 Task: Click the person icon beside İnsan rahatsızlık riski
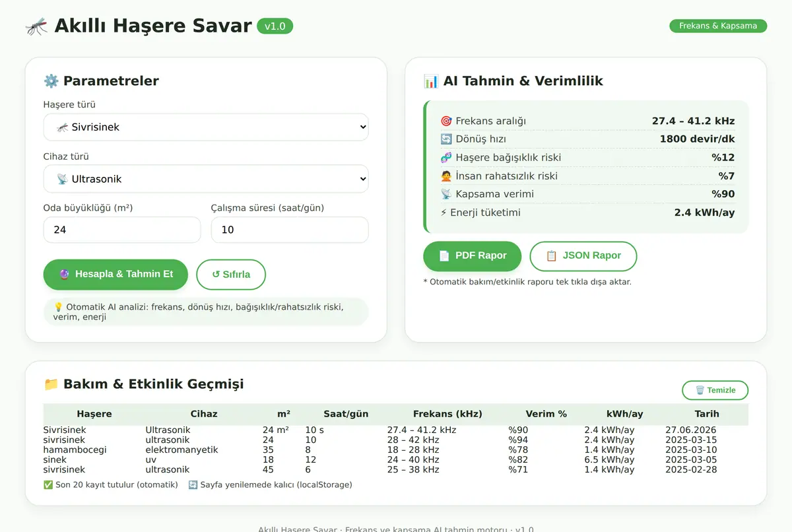tap(446, 176)
